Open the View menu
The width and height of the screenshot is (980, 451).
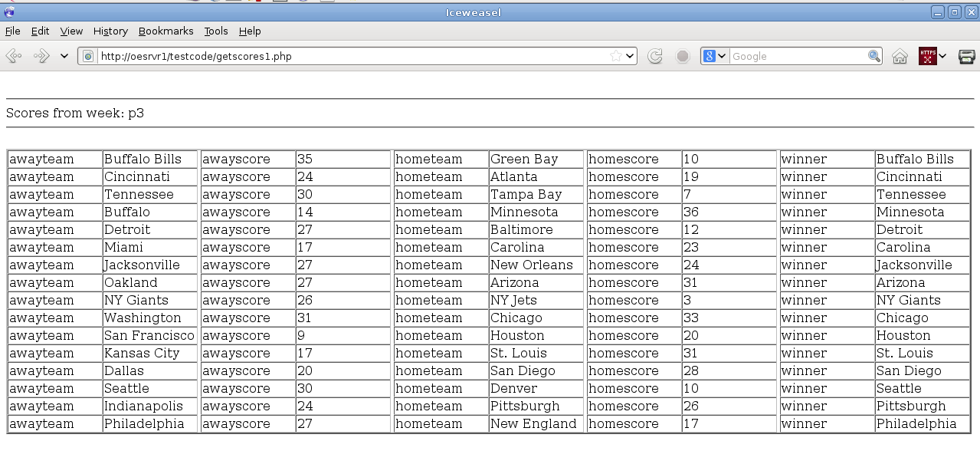71,31
